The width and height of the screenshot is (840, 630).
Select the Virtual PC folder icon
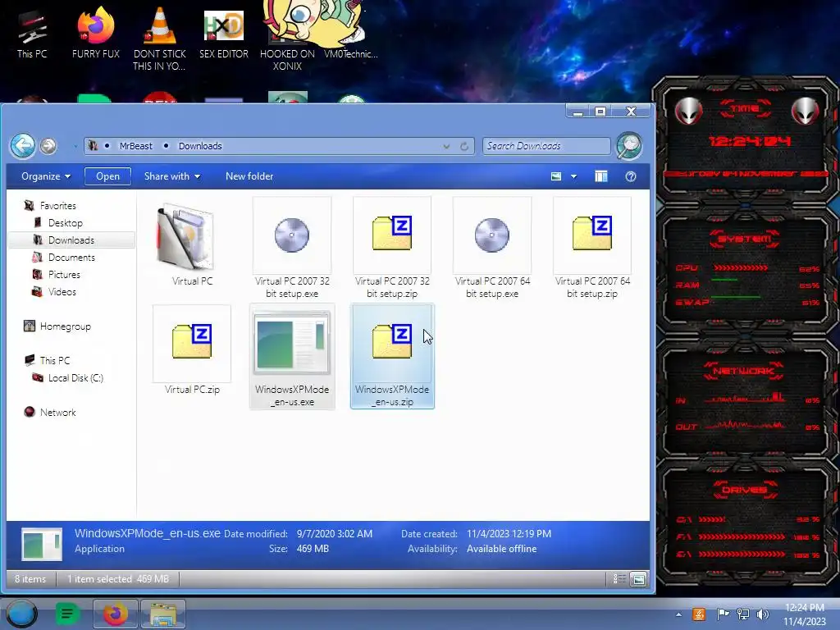[x=186, y=238]
